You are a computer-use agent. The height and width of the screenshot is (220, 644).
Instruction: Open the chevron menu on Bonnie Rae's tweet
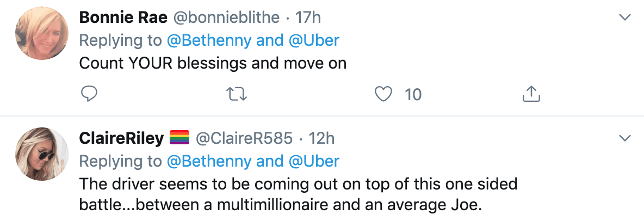(x=626, y=17)
